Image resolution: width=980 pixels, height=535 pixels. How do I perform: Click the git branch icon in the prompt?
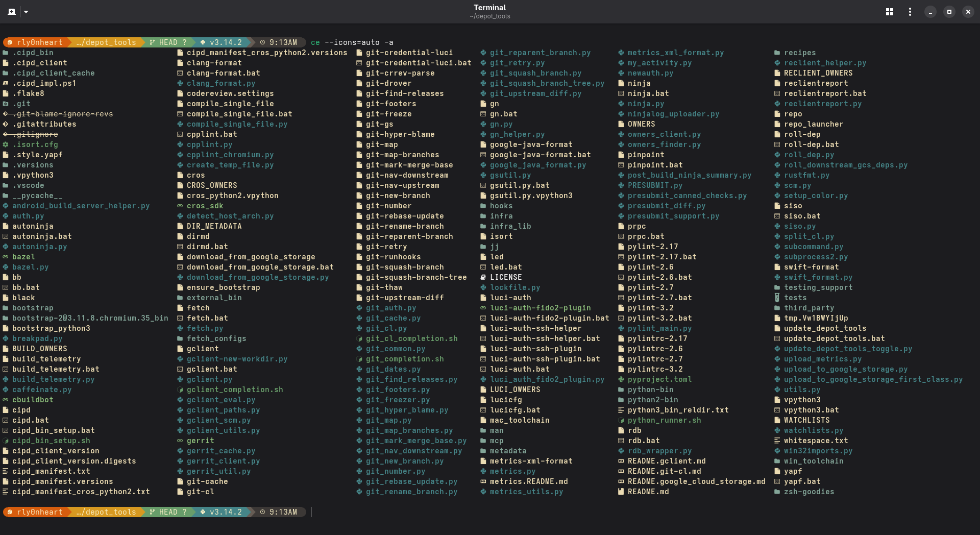coord(152,42)
